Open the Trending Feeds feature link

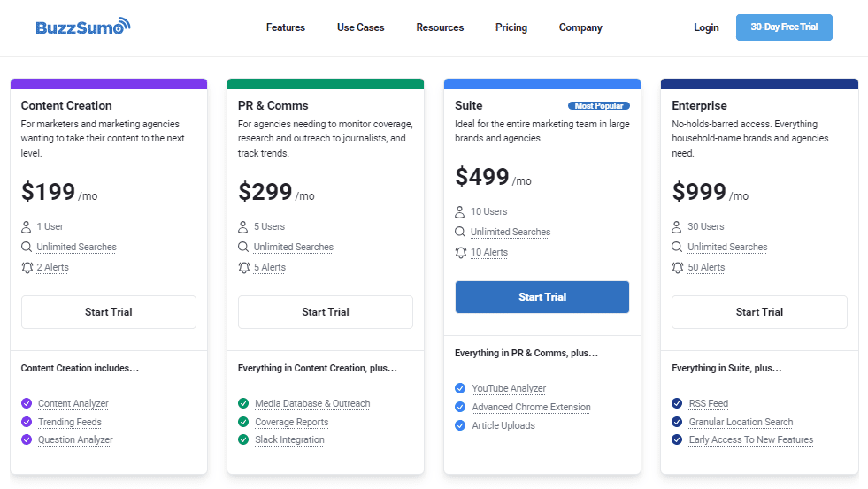point(70,422)
